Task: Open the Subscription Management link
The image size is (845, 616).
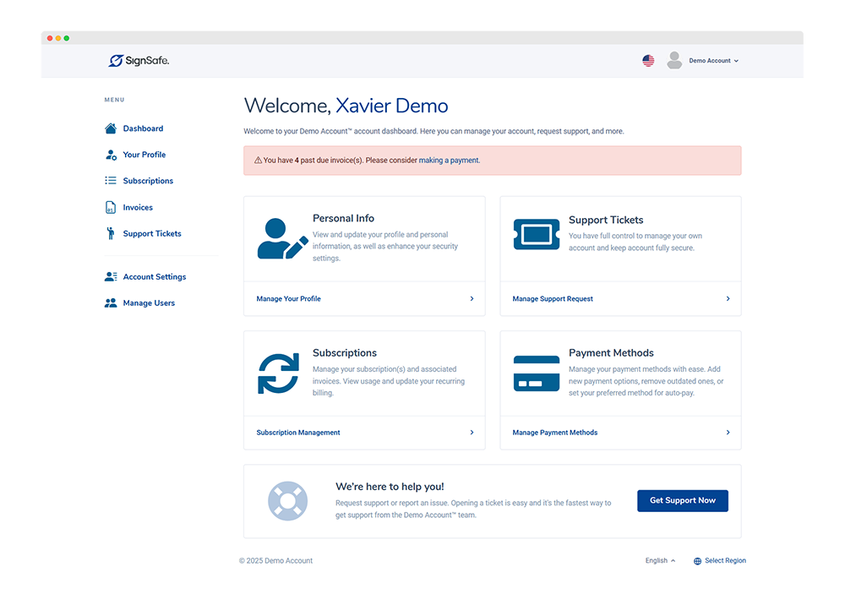Action: coord(298,433)
